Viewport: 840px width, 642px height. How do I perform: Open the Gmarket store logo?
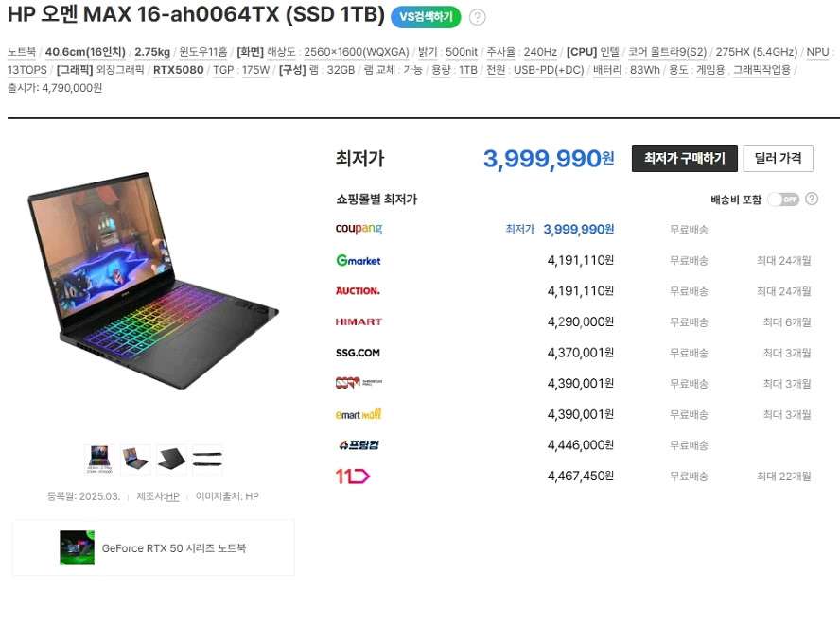(358, 260)
